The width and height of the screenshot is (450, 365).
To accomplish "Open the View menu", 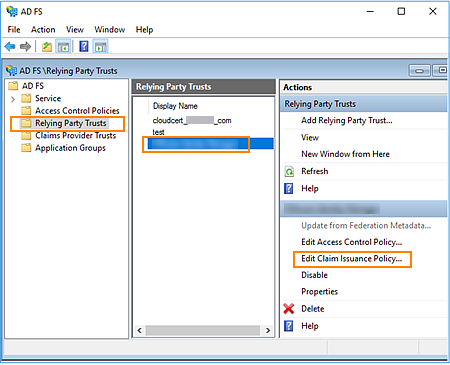I will [75, 30].
